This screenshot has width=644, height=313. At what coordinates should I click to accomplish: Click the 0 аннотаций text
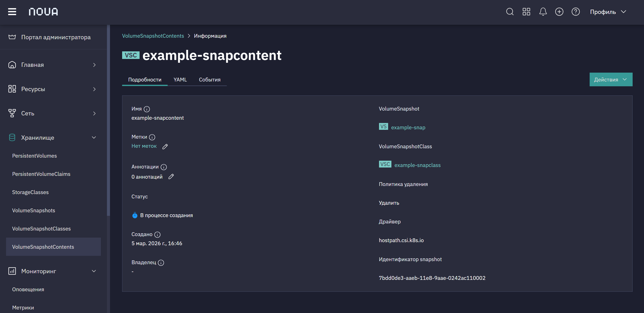click(x=147, y=177)
